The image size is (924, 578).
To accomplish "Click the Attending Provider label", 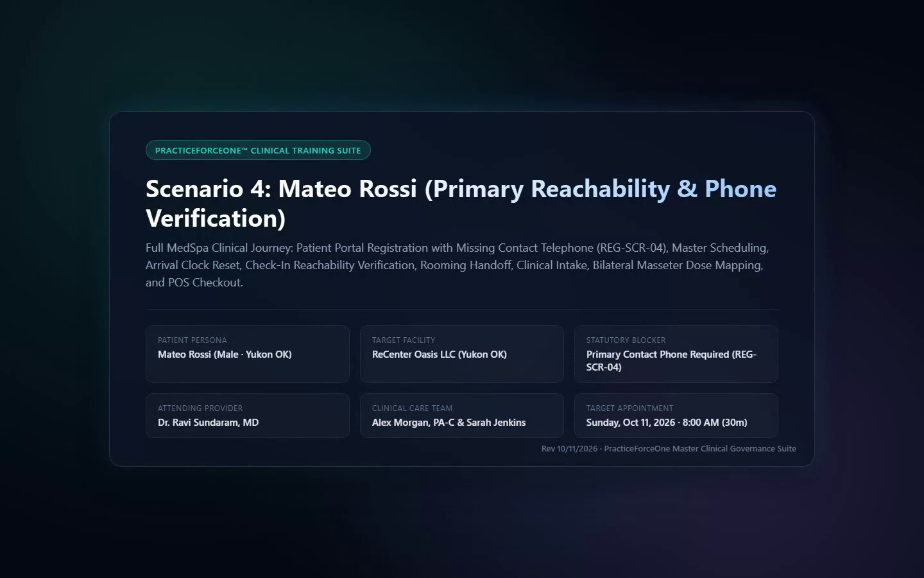I will click(x=200, y=408).
